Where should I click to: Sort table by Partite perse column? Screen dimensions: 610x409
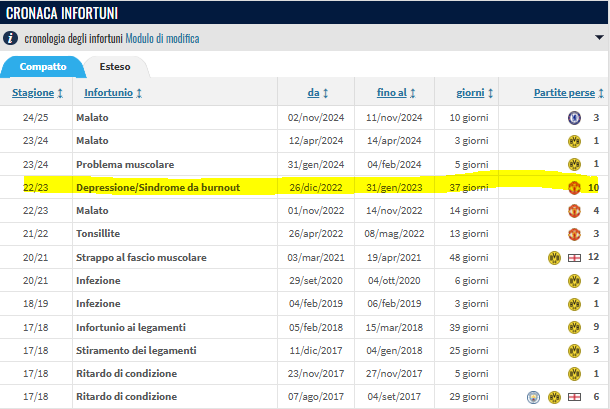564,93
